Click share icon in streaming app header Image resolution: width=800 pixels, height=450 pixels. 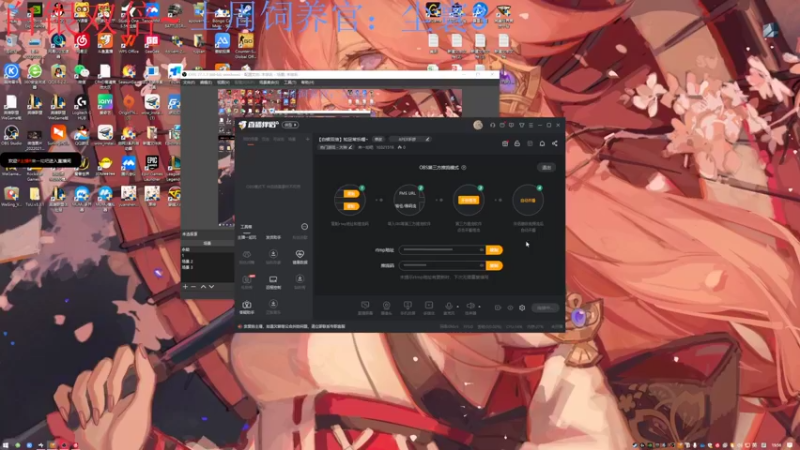tap(555, 144)
